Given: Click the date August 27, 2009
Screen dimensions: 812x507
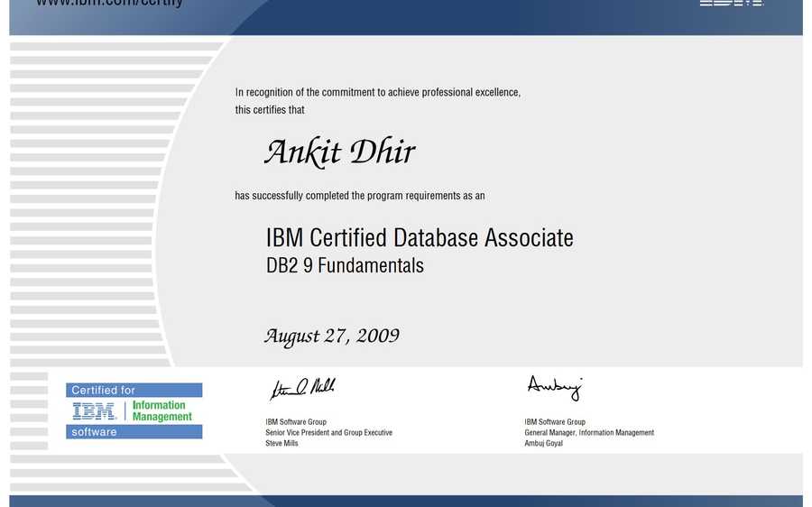Looking at the screenshot, I should click(x=332, y=336).
